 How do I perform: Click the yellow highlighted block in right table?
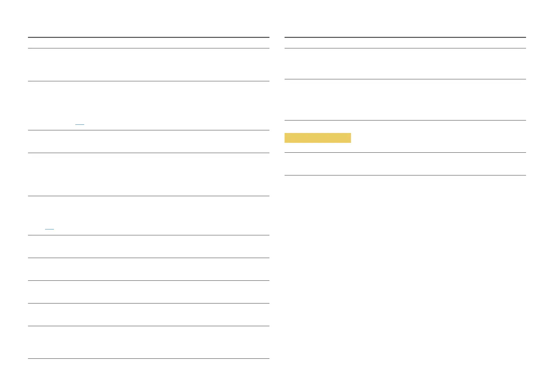click(x=317, y=138)
